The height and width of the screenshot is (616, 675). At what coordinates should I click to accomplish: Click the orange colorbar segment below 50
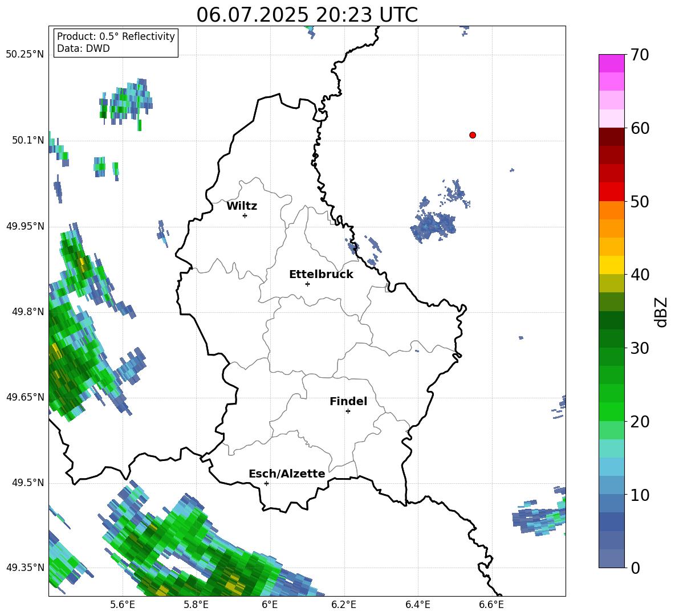(x=611, y=210)
